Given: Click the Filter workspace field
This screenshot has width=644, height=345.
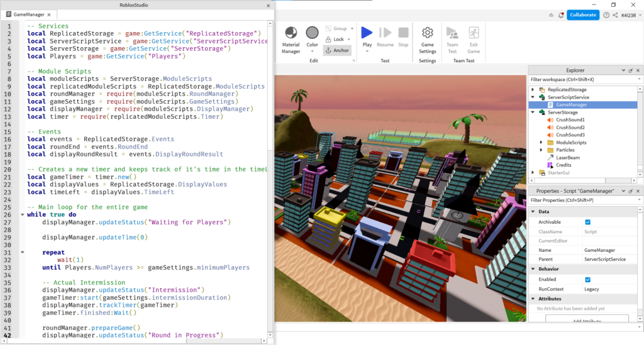Looking at the screenshot, I should click(x=584, y=80).
